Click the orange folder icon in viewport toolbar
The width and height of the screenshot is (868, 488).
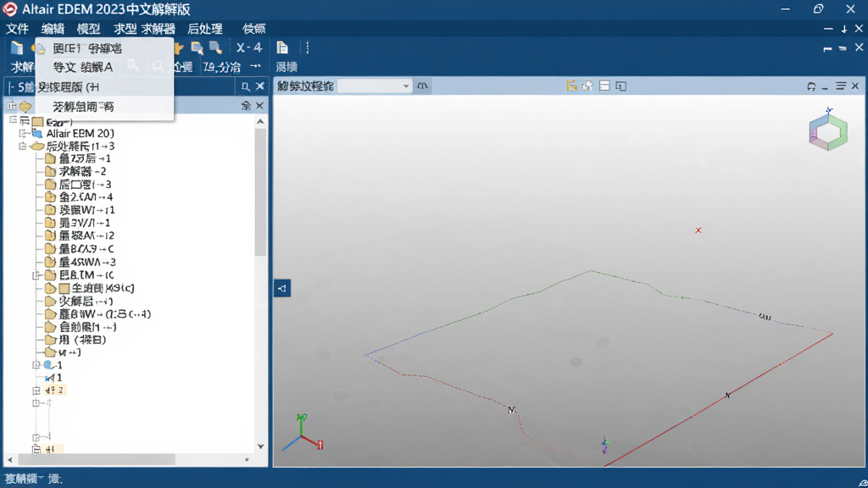click(571, 86)
